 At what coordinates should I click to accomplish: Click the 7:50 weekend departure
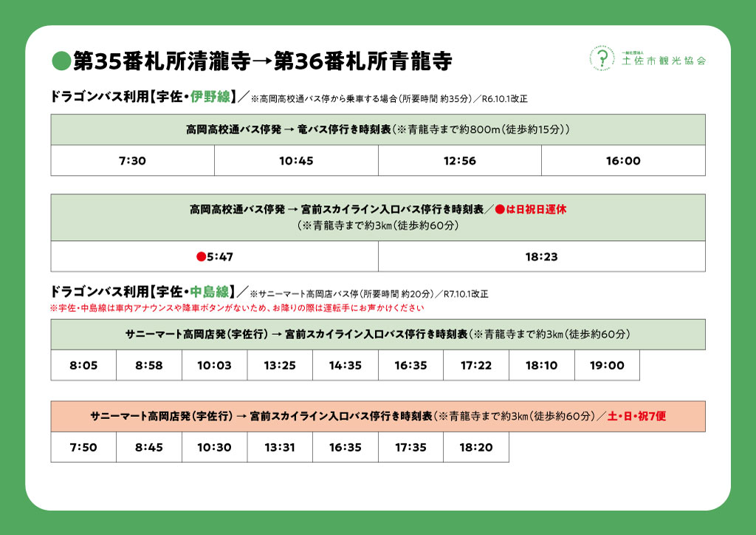83,448
